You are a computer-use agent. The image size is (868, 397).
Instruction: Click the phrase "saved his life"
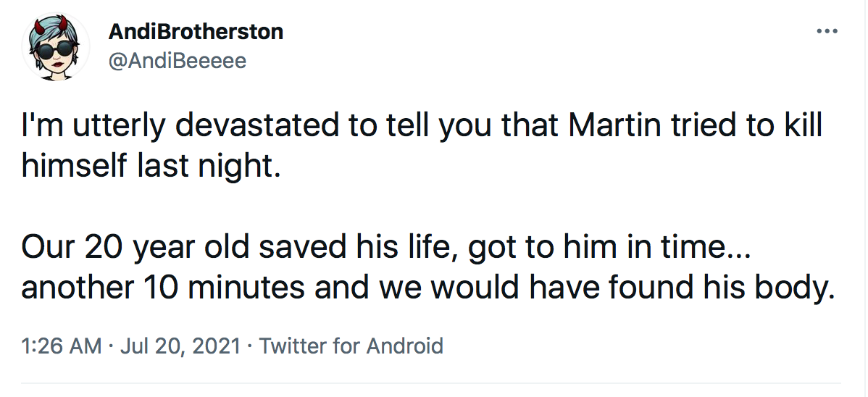pyautogui.click(x=358, y=248)
